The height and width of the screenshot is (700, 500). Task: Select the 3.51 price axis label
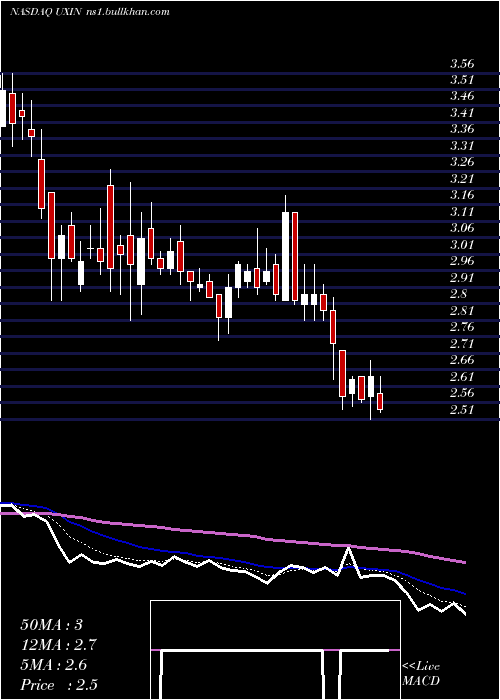coord(462,80)
